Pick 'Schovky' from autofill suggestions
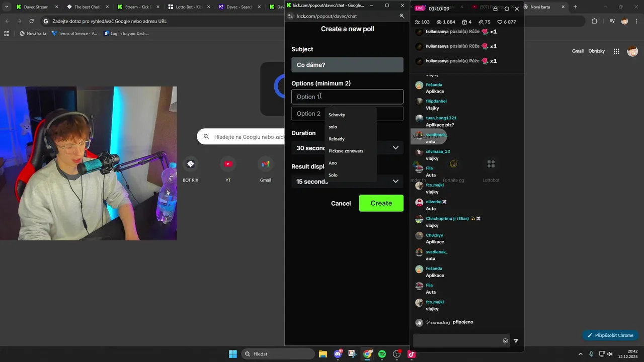644x362 pixels. pos(351,115)
